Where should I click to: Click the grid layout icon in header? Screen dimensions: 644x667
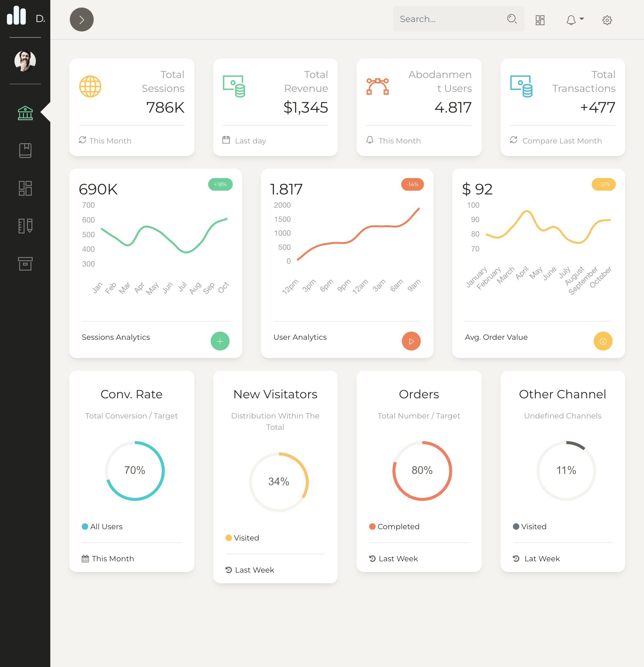pyautogui.click(x=540, y=20)
